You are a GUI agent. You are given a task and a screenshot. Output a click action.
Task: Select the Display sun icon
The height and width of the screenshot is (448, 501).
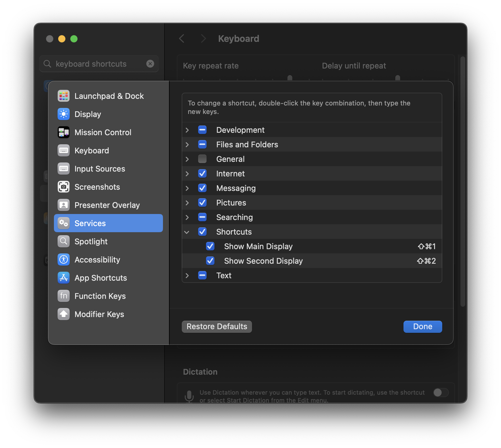(x=64, y=114)
